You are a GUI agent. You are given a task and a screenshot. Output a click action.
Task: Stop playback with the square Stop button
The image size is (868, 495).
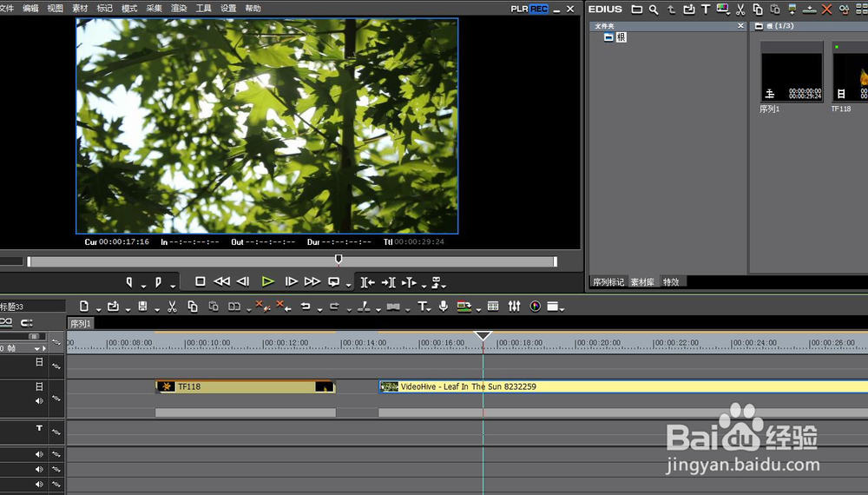pyautogui.click(x=201, y=282)
